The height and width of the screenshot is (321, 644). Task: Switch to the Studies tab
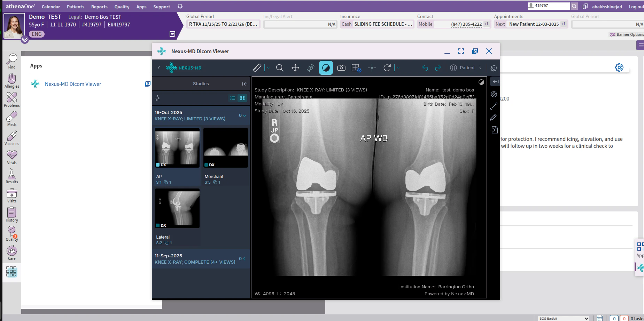click(201, 83)
